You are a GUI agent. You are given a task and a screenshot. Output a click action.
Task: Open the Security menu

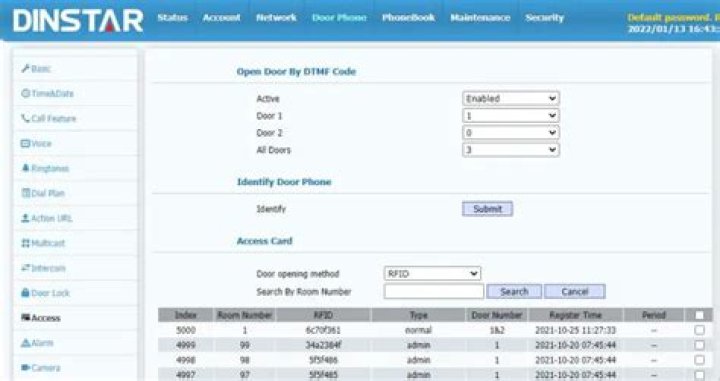click(x=544, y=17)
